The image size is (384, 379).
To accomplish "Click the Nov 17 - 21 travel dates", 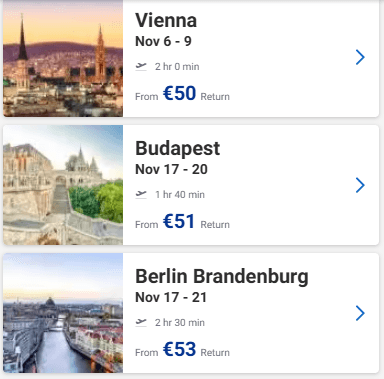I will pos(171,297).
